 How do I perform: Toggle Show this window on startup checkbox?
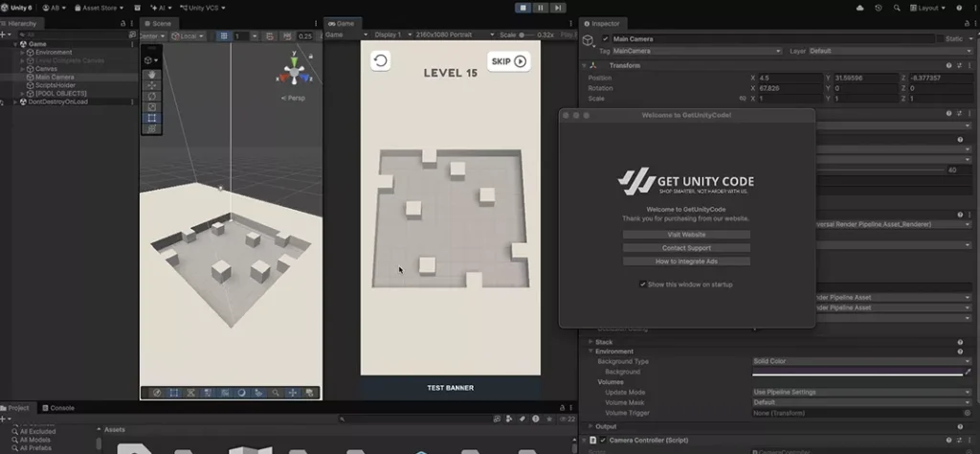click(642, 284)
